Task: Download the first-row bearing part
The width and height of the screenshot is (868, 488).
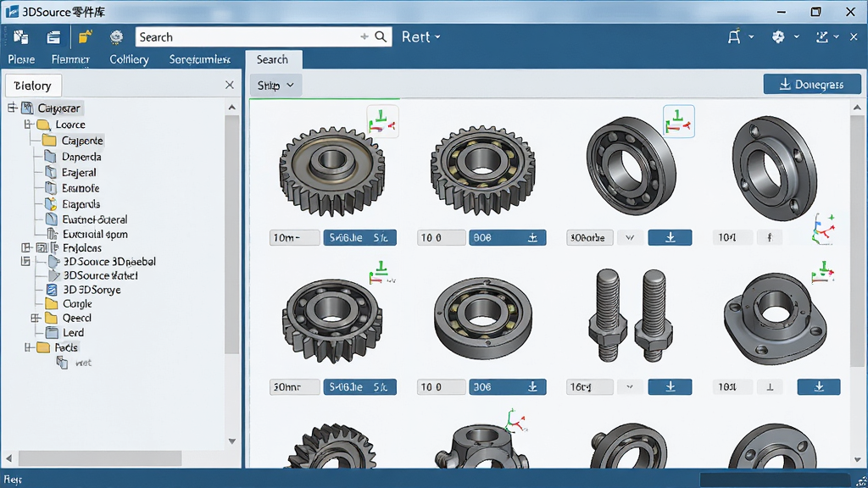Action: [x=670, y=237]
